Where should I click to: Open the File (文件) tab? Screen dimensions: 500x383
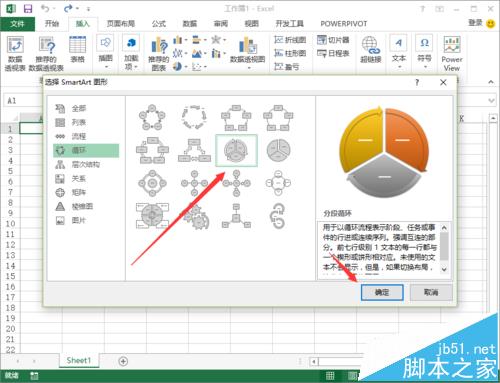pyautogui.click(x=17, y=24)
